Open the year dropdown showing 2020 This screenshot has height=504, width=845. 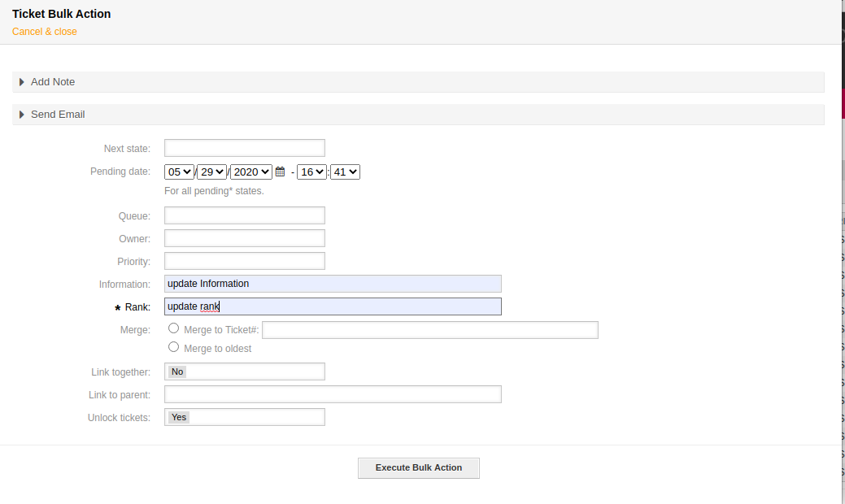[x=250, y=172]
